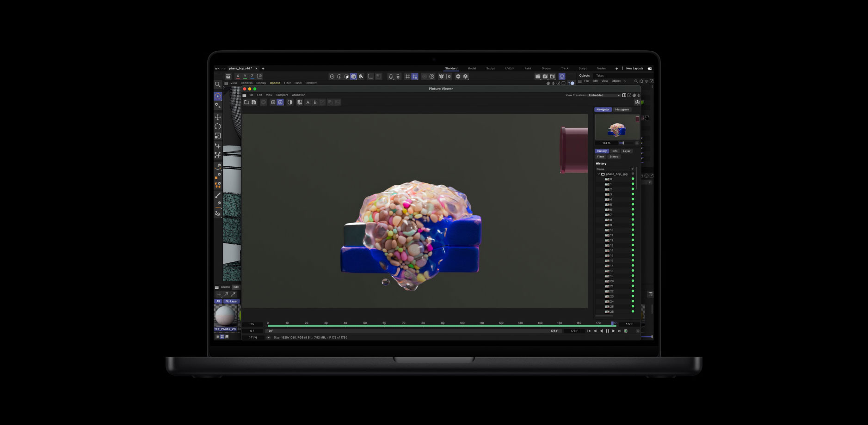Click the A compare button icon

click(308, 102)
